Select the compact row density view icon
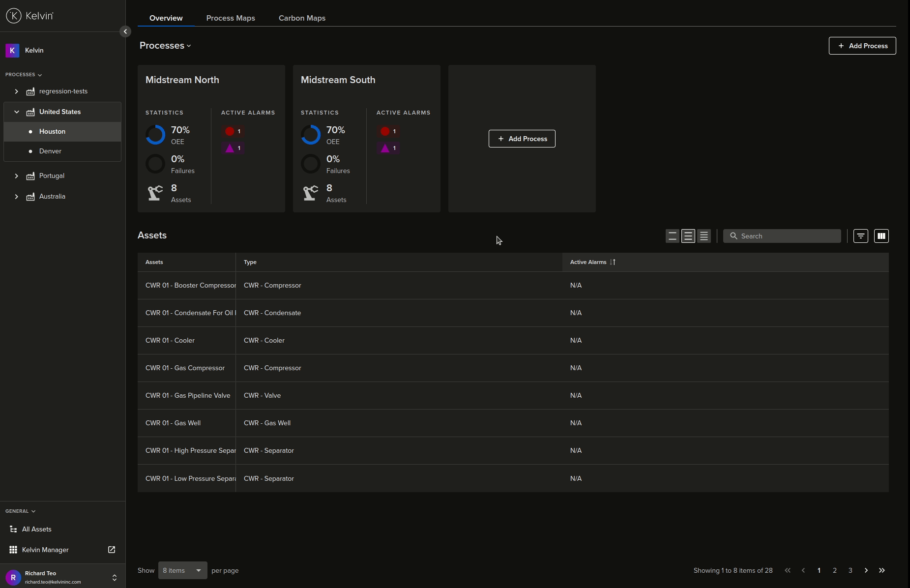This screenshot has width=910, height=588. [704, 236]
